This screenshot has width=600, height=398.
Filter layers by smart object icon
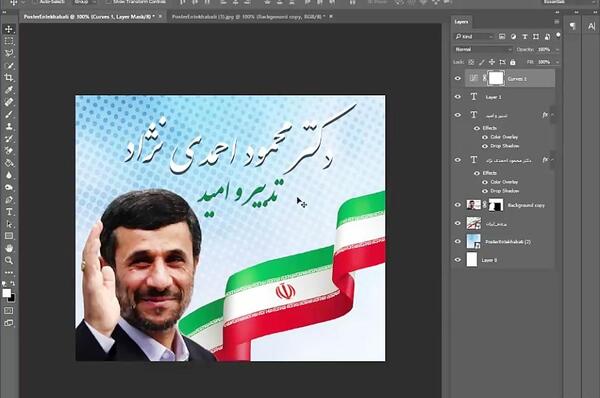tap(547, 37)
